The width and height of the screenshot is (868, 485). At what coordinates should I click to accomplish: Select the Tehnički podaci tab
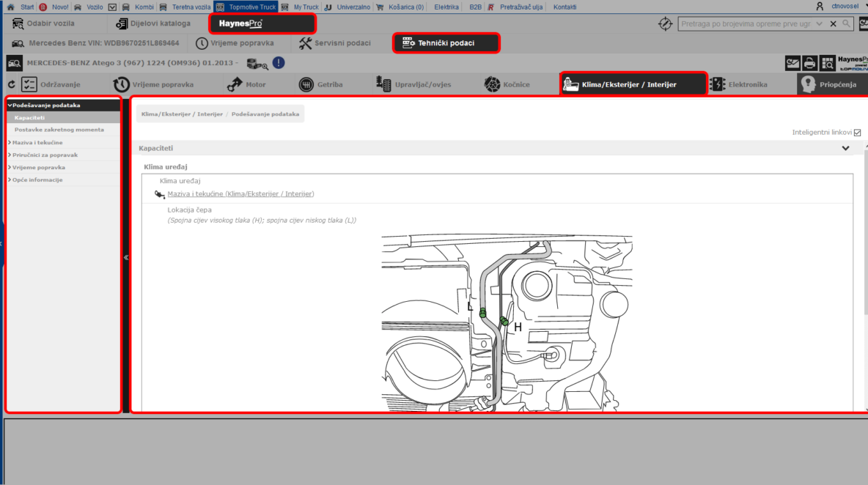(446, 42)
